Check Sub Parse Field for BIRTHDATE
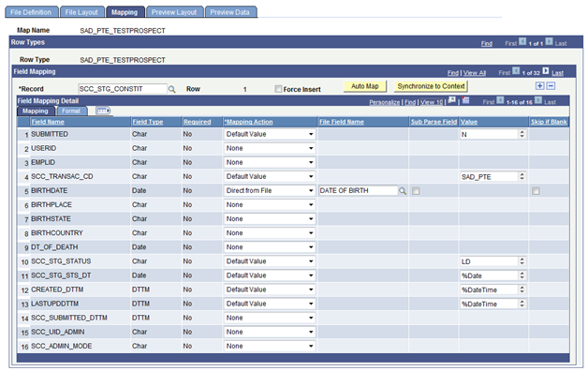 click(416, 191)
